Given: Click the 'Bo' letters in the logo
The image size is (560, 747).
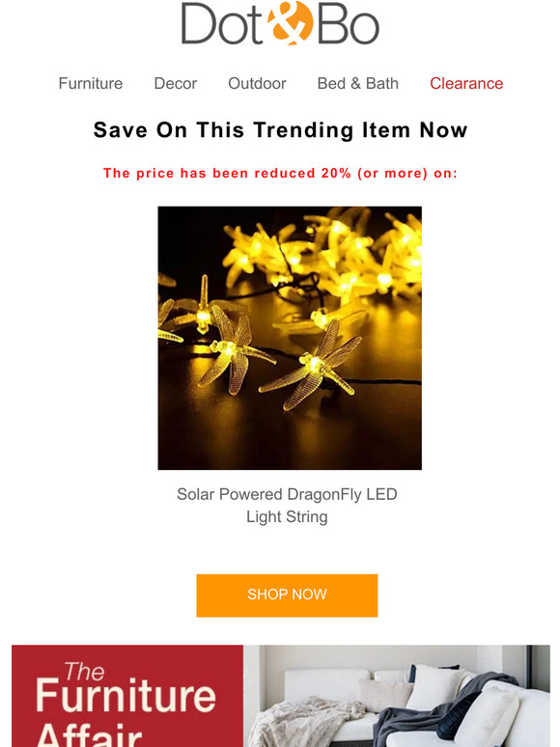Looking at the screenshot, I should click(349, 25).
